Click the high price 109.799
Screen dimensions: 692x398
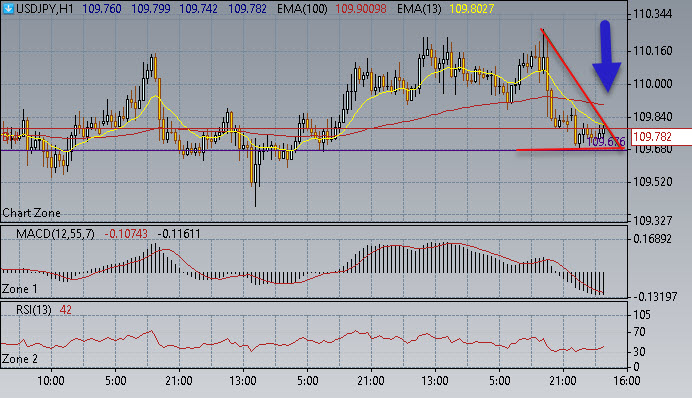click(x=150, y=8)
